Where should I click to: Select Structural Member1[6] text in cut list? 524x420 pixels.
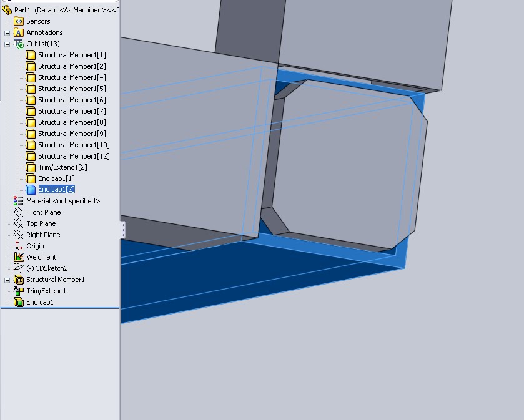(x=72, y=100)
